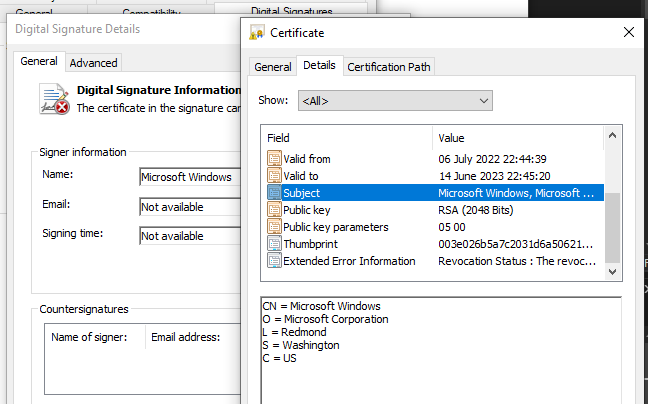Screen dimensions: 648x404
Task: Click the Signing time field
Action: 191,235
